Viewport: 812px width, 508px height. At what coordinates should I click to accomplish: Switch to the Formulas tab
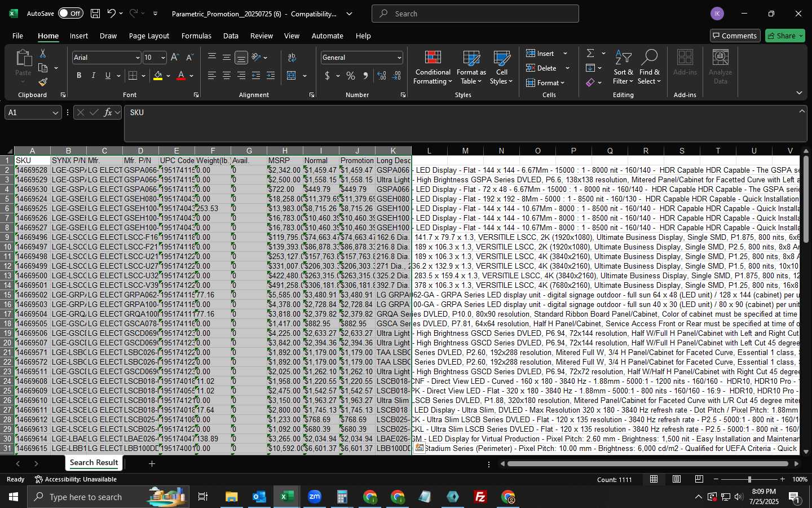[196, 36]
